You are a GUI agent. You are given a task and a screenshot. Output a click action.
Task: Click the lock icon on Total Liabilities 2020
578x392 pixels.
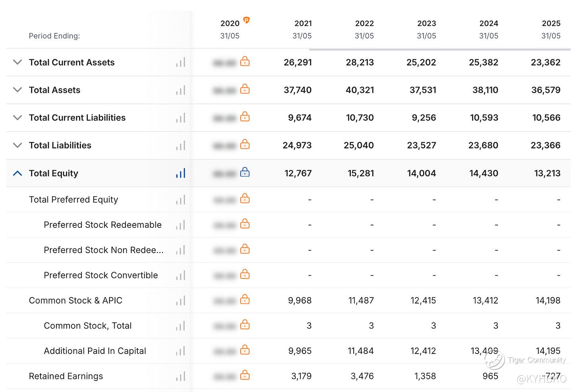245,144
